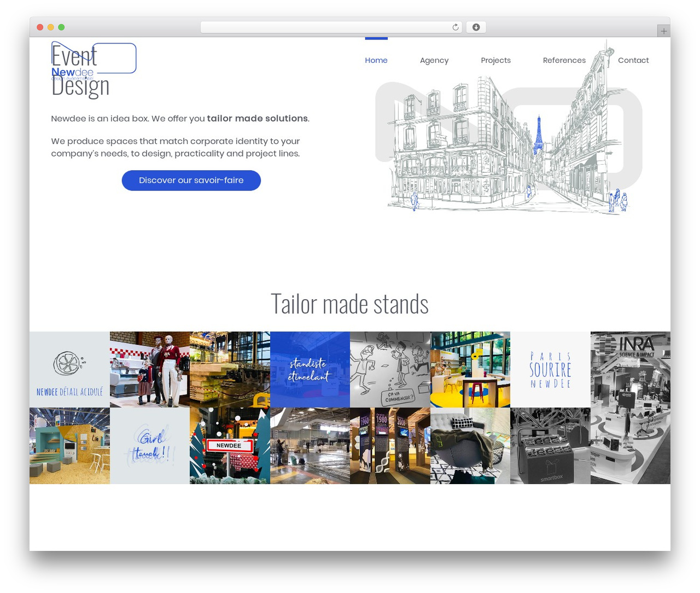Open the cartoon sketch 'Ça va commencer' thumbnail
The height and width of the screenshot is (593, 700).
tap(390, 369)
